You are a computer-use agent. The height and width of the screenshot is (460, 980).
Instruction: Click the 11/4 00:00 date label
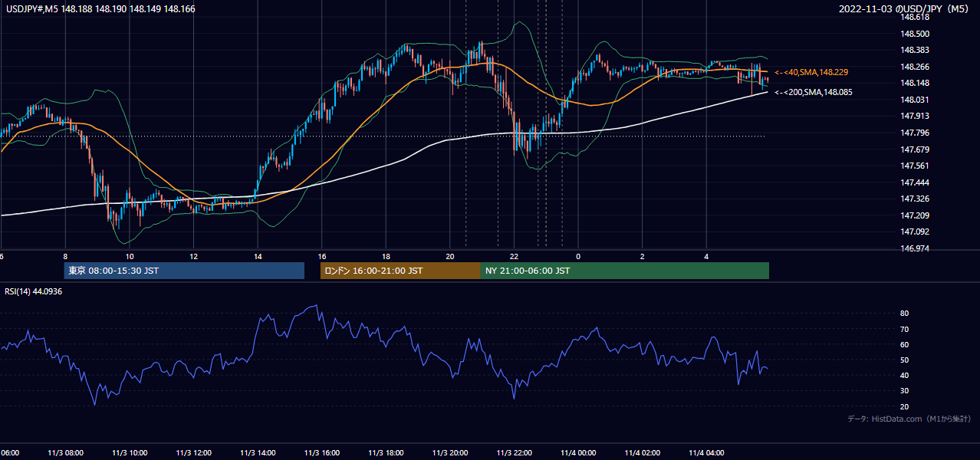tap(578, 453)
